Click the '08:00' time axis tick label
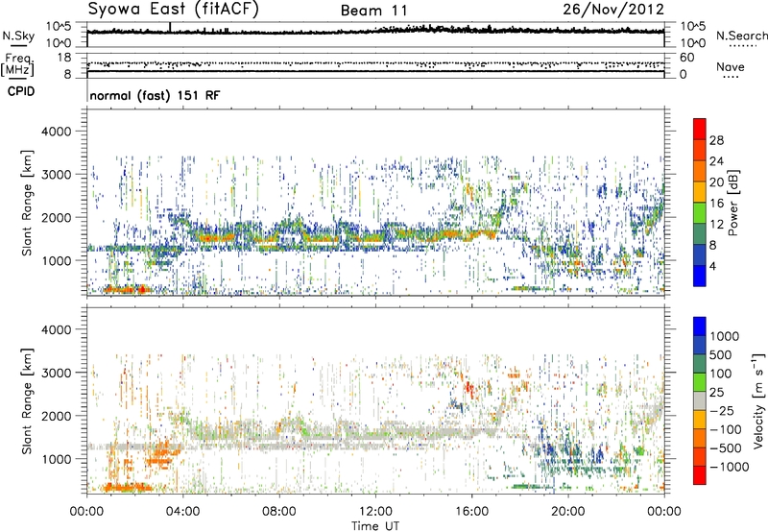Viewport: 768px width, 532px height. point(279,512)
